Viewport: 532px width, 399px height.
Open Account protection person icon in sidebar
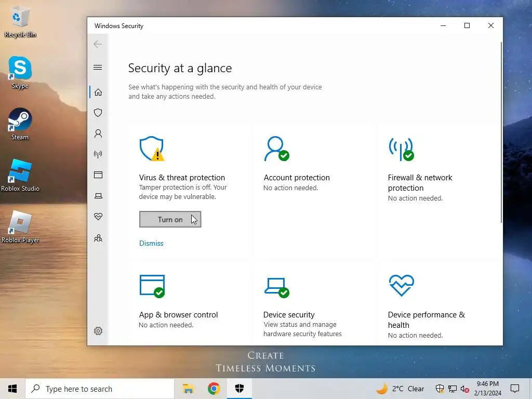(x=98, y=134)
